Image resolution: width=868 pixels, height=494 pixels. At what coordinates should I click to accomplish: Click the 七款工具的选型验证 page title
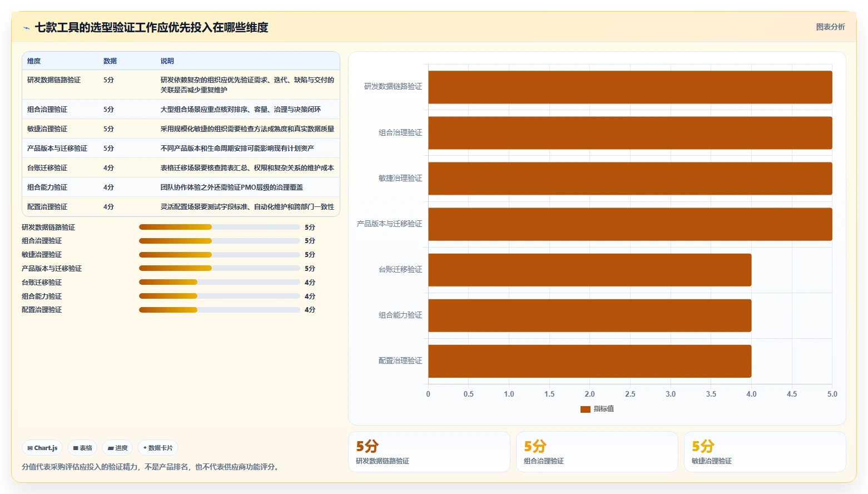pyautogui.click(x=152, y=27)
